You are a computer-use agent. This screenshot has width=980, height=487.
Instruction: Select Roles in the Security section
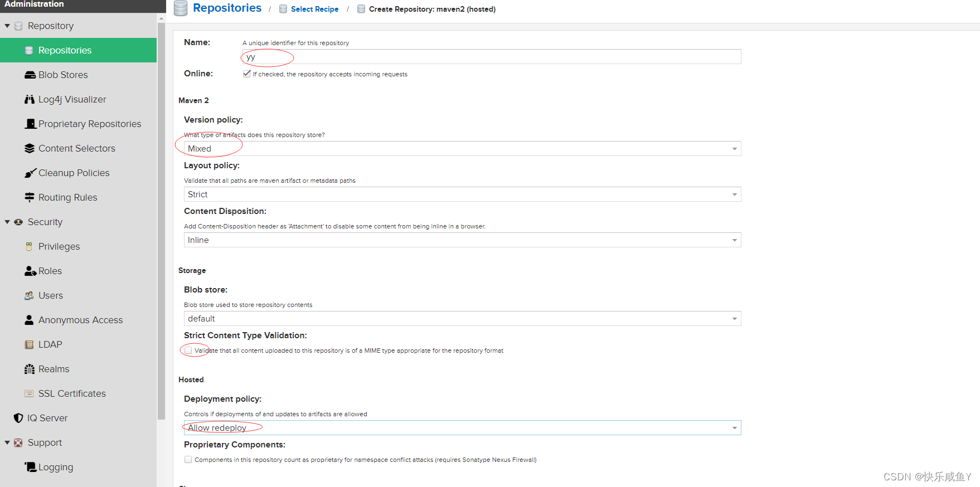pyautogui.click(x=78, y=271)
